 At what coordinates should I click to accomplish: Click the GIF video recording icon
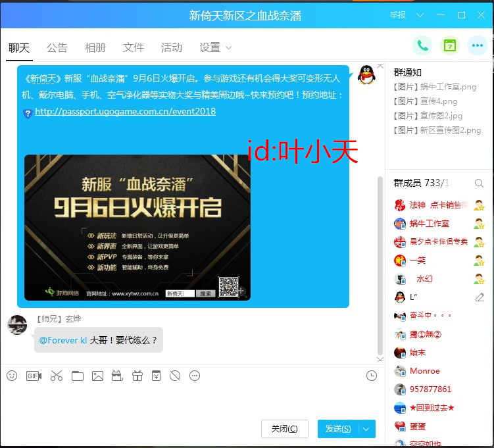(34, 376)
